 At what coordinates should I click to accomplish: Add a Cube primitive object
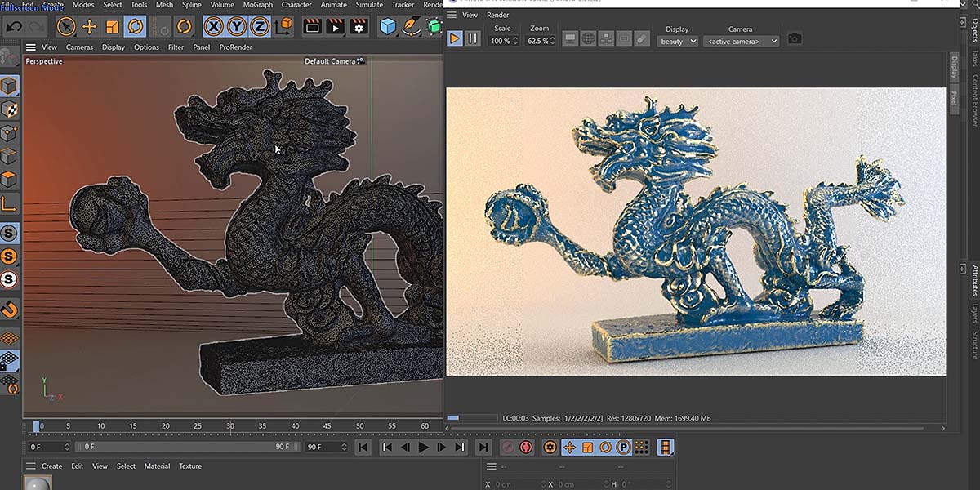click(387, 26)
